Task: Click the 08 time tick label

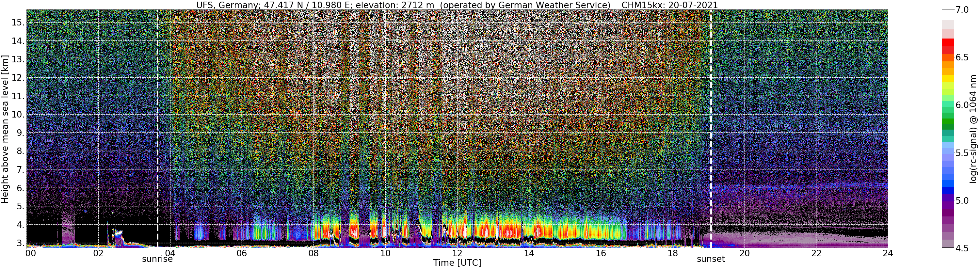Action: pos(313,253)
